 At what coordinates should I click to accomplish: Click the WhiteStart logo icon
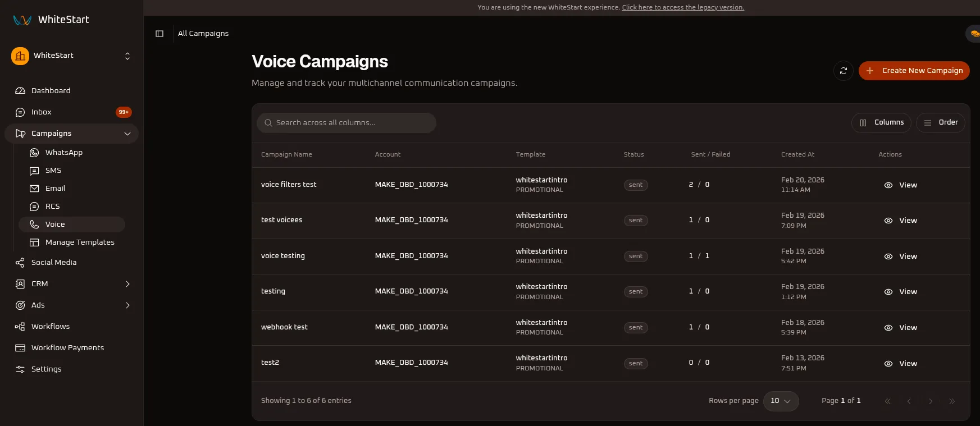click(22, 20)
